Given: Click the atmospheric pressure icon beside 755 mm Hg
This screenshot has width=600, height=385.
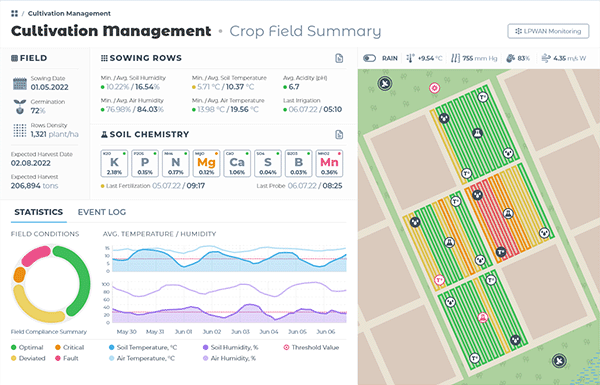Looking at the screenshot, I should (x=455, y=58).
